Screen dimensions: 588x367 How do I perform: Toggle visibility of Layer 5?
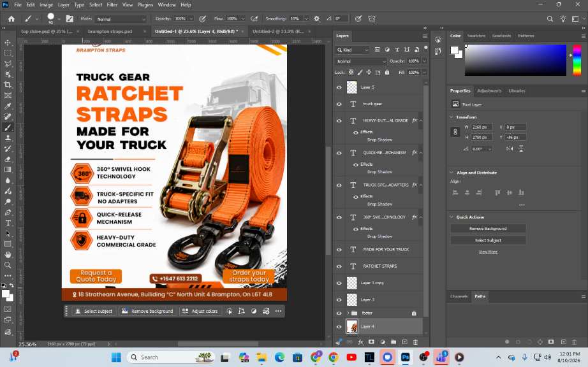click(339, 87)
